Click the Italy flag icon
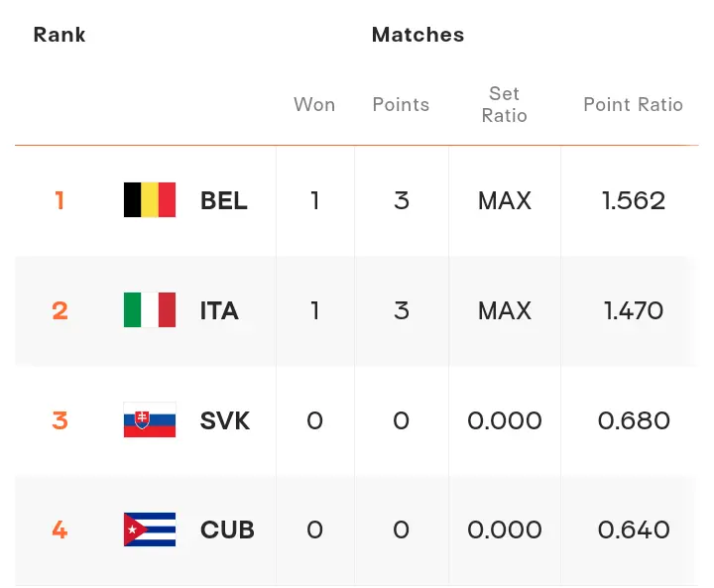Image resolution: width=714 pixels, height=588 pixels. (x=150, y=310)
